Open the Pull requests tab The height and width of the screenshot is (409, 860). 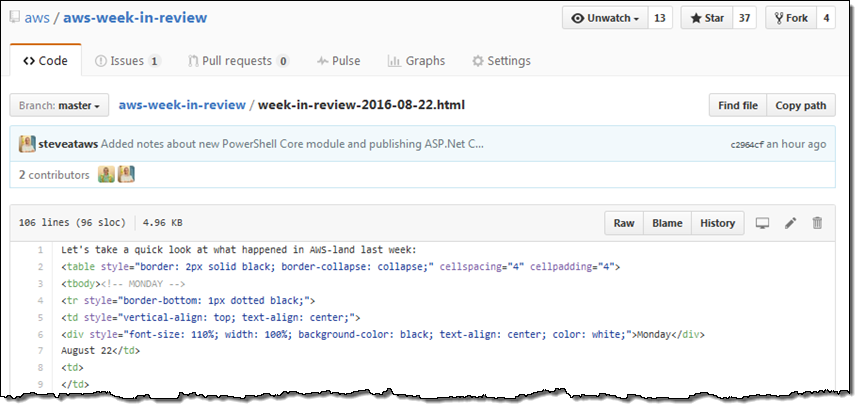point(238,61)
